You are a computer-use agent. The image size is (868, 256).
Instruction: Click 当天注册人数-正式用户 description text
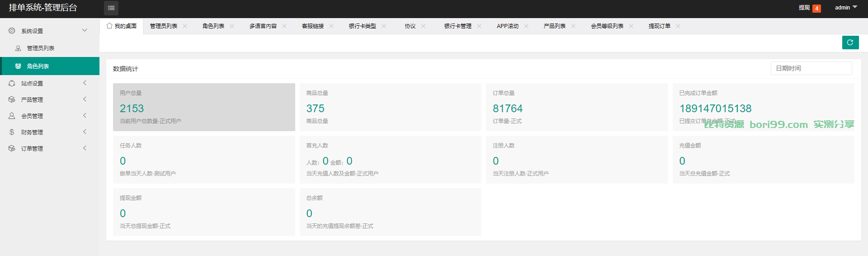tap(521, 174)
